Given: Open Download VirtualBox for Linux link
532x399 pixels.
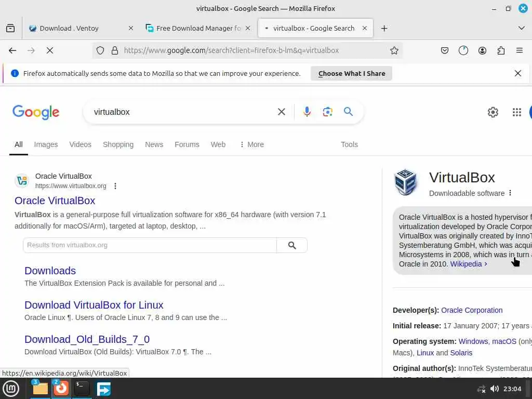Looking at the screenshot, I should click(94, 305).
